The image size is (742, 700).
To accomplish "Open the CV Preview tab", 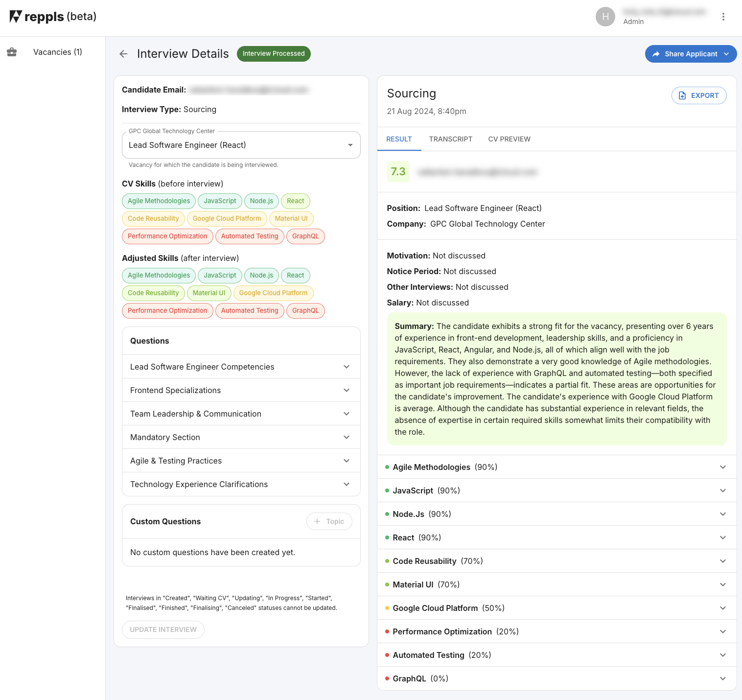I will click(509, 139).
